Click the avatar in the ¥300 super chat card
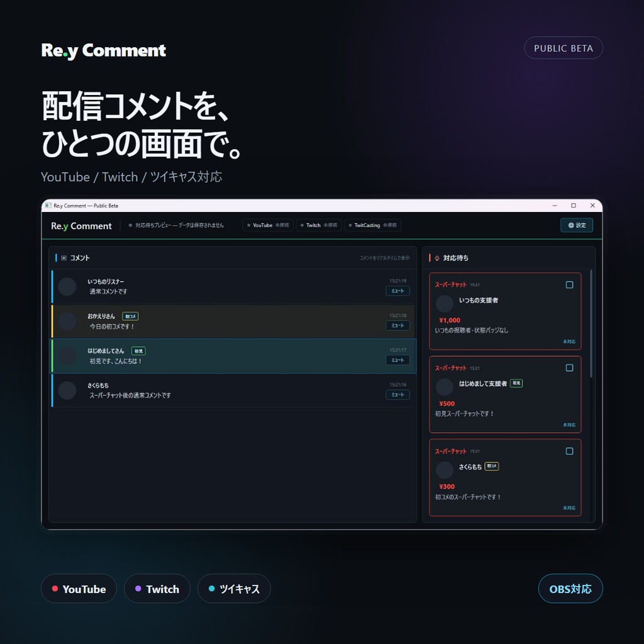 445,470
